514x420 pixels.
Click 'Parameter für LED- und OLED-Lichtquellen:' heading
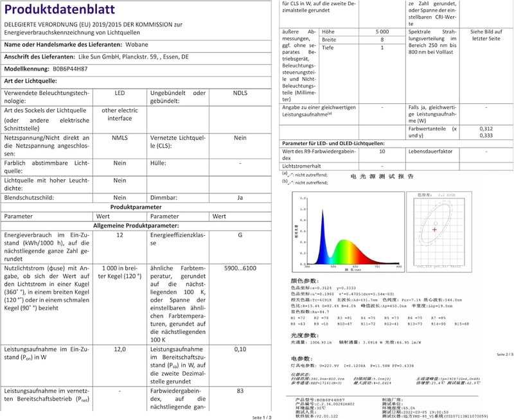click(333, 143)
